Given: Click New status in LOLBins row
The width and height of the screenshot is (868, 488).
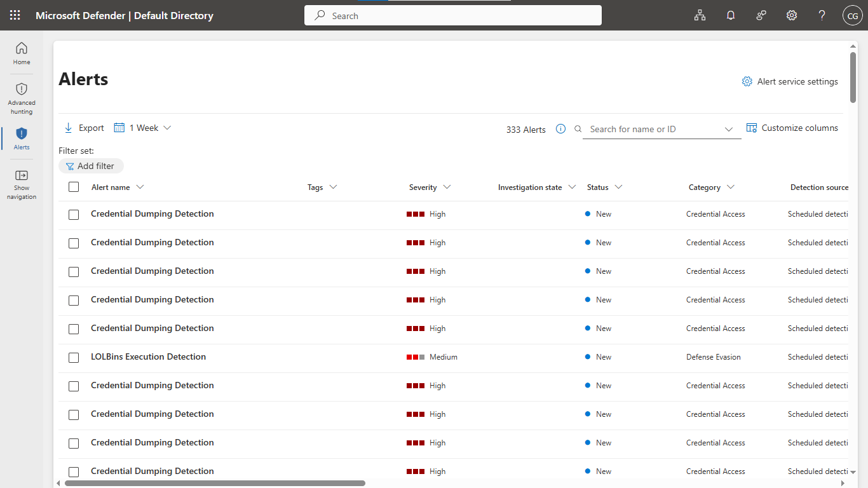Looking at the screenshot, I should [598, 357].
